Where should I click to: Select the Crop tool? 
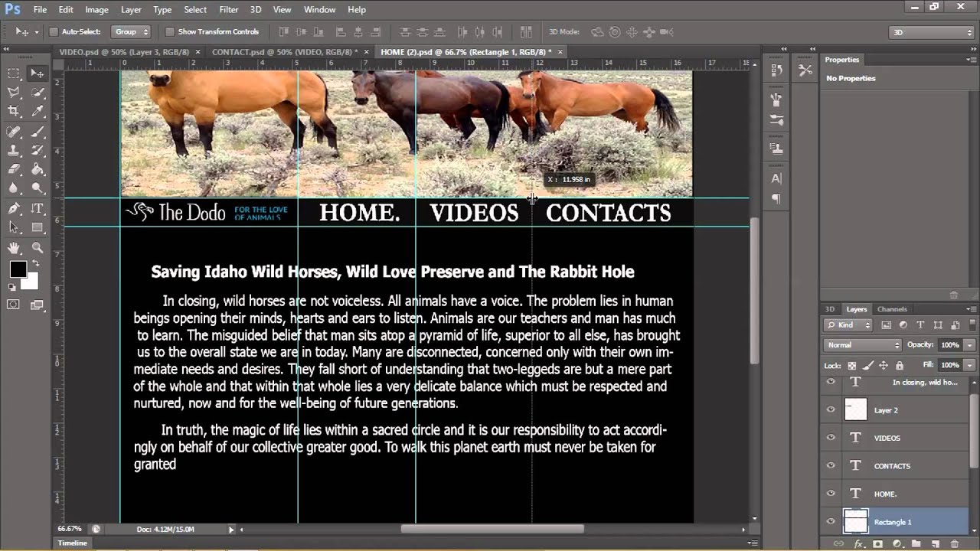point(14,111)
